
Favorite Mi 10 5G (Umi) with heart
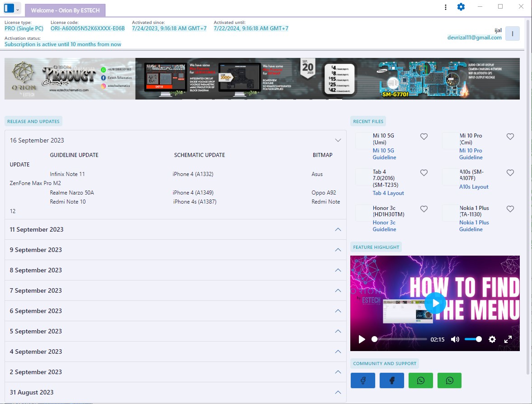[x=424, y=137]
